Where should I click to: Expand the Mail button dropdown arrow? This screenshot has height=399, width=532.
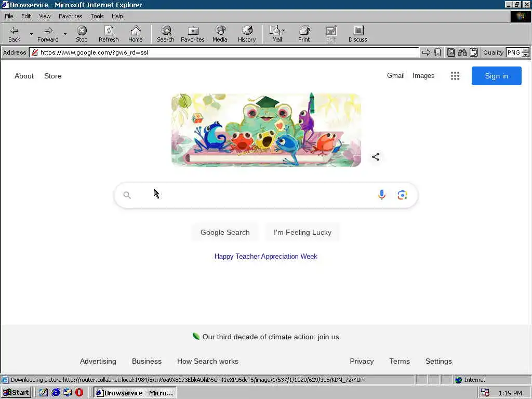pyautogui.click(x=283, y=31)
